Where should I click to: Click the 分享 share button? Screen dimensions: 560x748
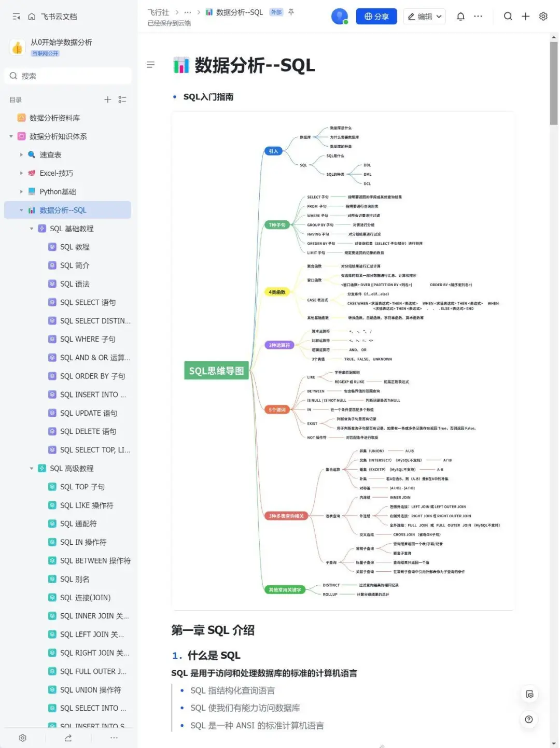[376, 16]
